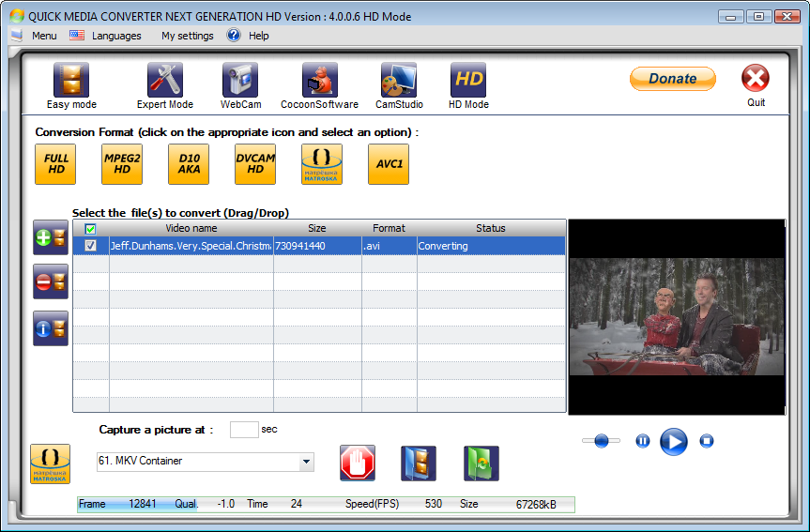Sort by Size column header
The height and width of the screenshot is (532, 810).
(317, 228)
